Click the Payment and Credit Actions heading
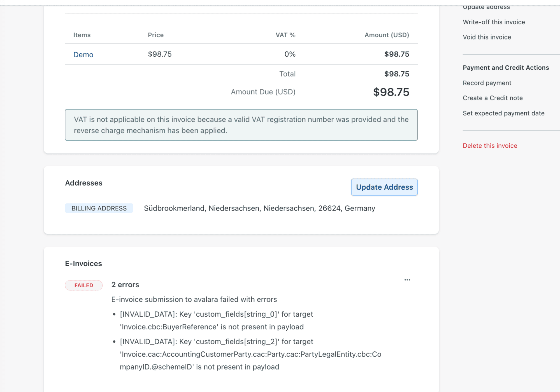 (506, 68)
